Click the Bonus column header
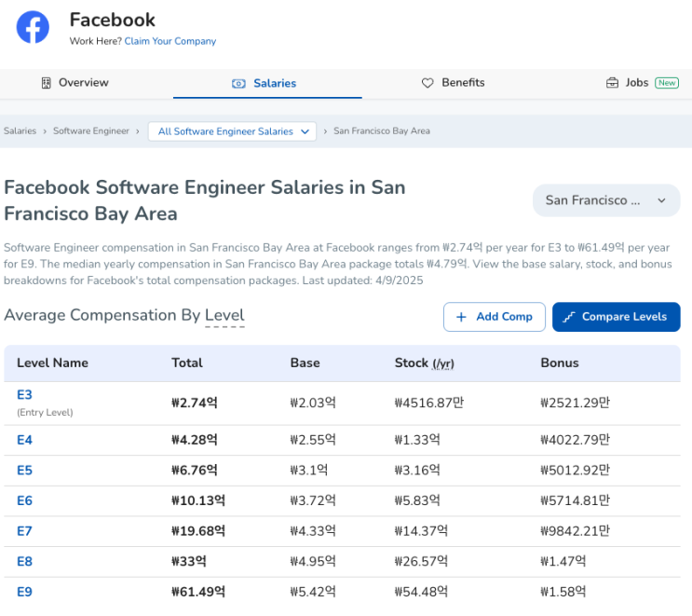The width and height of the screenshot is (692, 616). (560, 363)
